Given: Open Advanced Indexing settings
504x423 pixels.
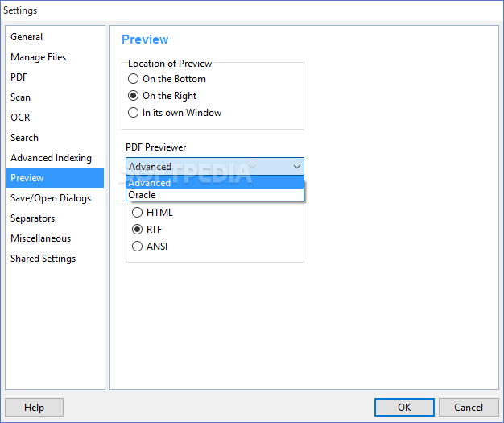Looking at the screenshot, I should (51, 158).
